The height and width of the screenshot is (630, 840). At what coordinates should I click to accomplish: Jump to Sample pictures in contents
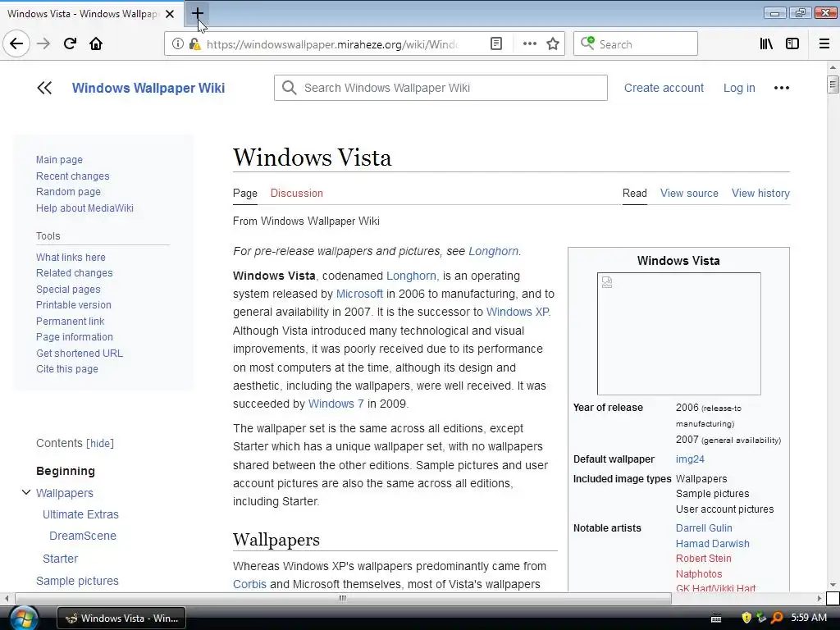coord(77,581)
